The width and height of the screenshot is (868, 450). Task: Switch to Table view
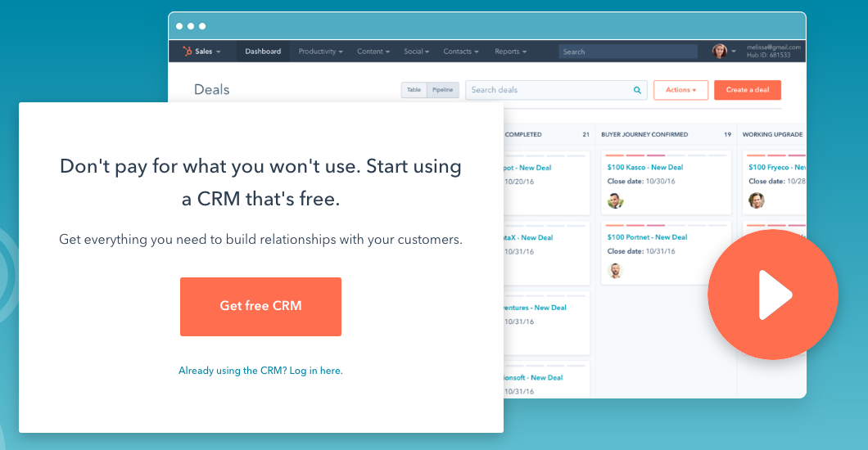click(x=414, y=89)
